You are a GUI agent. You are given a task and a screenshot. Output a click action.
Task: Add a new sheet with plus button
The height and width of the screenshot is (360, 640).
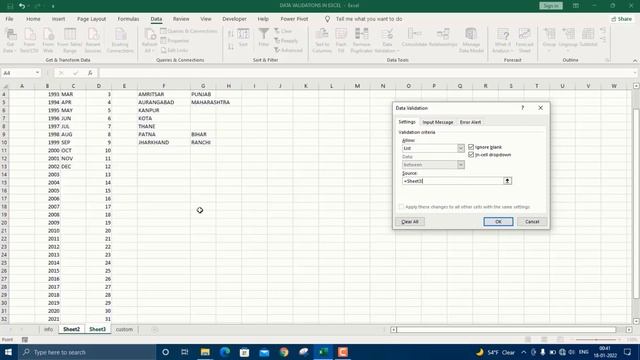[155, 329]
